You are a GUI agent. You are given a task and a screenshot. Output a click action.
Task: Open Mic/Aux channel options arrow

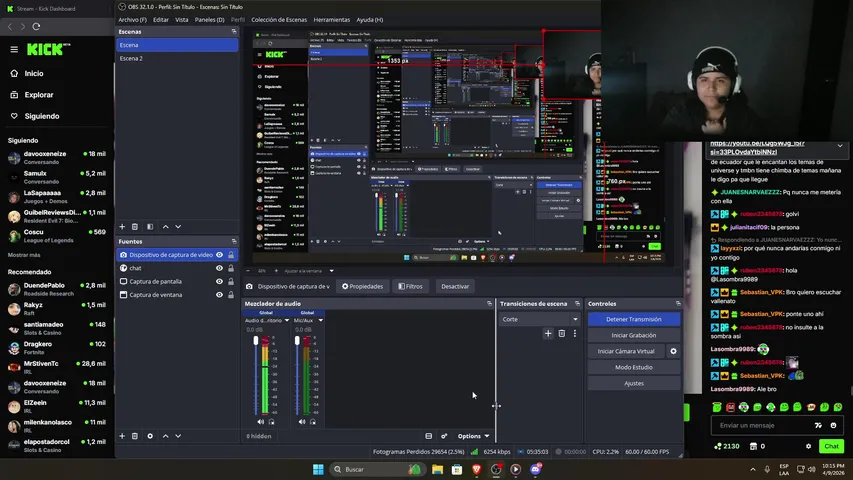pyautogui.click(x=320, y=321)
